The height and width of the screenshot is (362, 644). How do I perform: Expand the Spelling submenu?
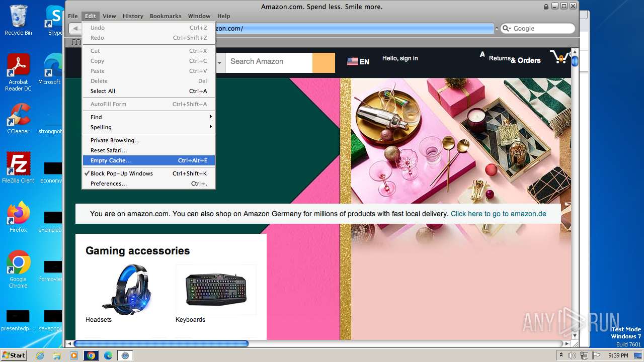pyautogui.click(x=149, y=127)
